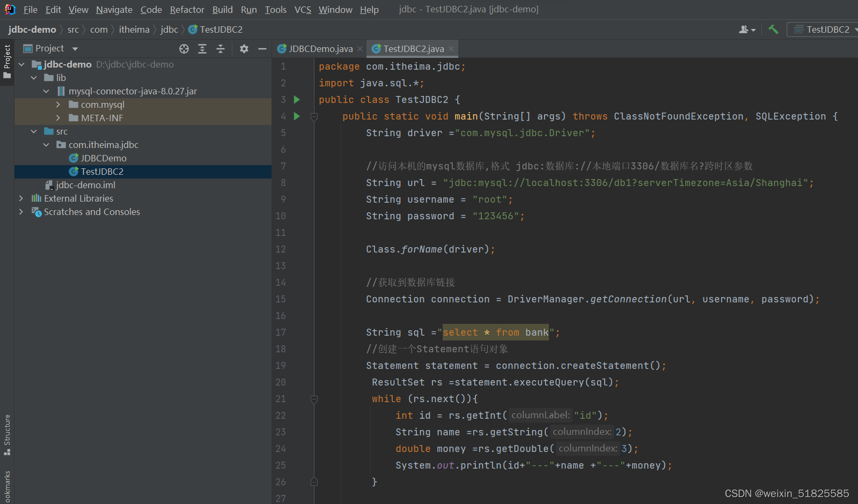Collapse the lib folder
Screen dimensions: 858x504
(x=34, y=78)
